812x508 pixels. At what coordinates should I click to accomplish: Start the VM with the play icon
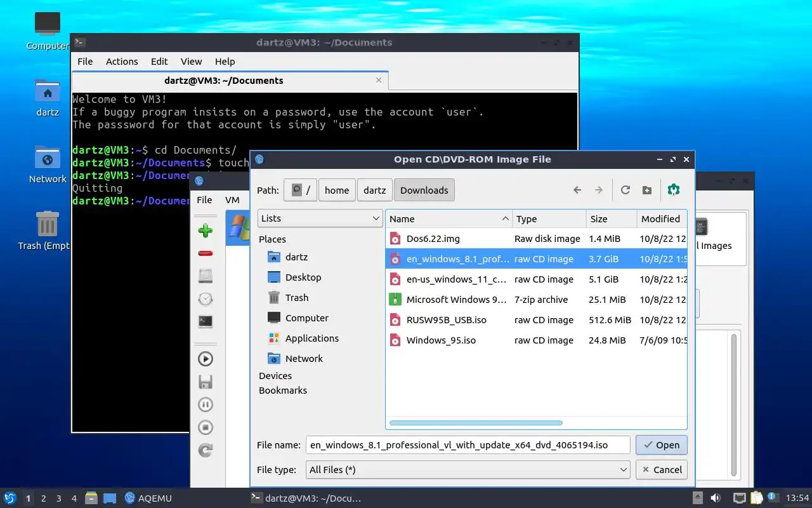coord(205,359)
